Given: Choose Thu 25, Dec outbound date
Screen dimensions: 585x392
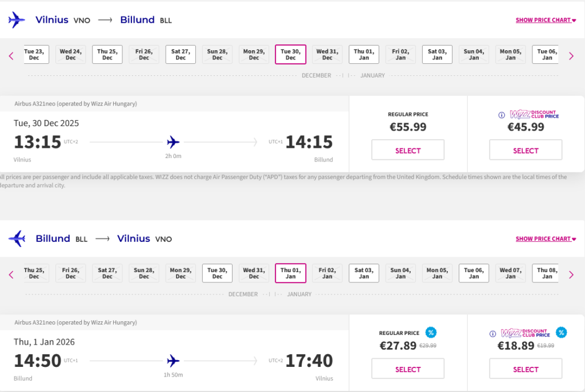Looking at the screenshot, I should pyautogui.click(x=107, y=54).
